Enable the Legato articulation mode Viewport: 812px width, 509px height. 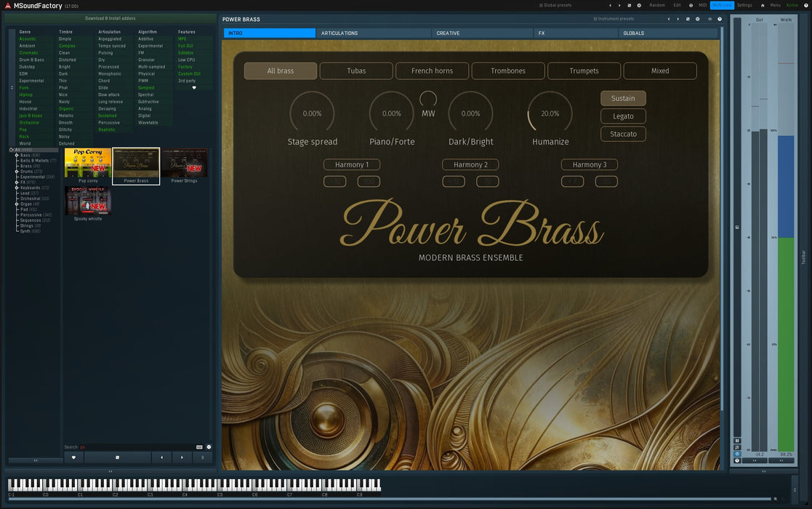622,116
